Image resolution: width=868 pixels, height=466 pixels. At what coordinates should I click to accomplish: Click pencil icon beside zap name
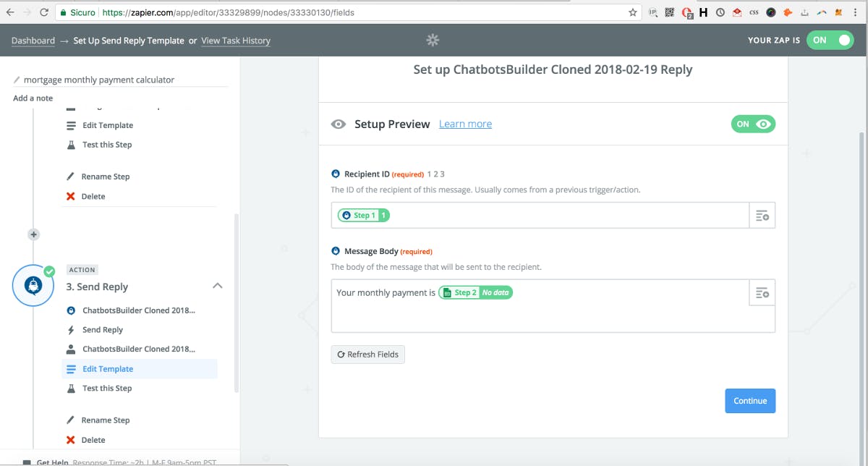pyautogui.click(x=17, y=80)
